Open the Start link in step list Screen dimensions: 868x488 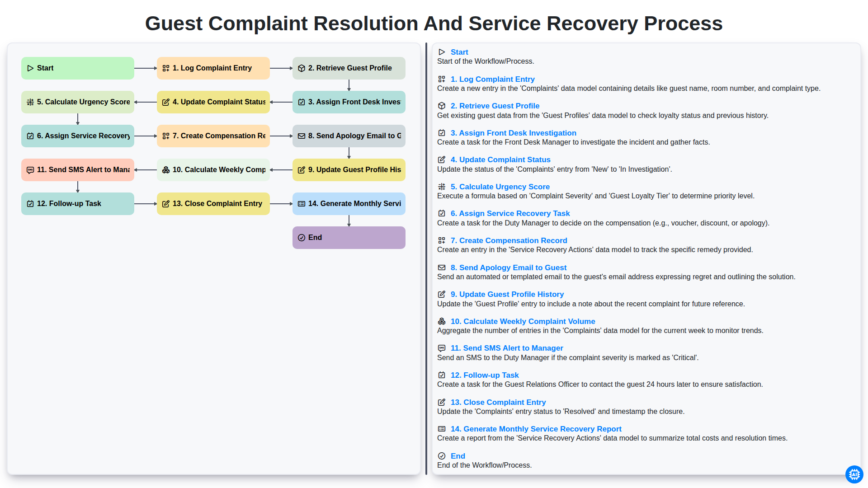pos(459,52)
